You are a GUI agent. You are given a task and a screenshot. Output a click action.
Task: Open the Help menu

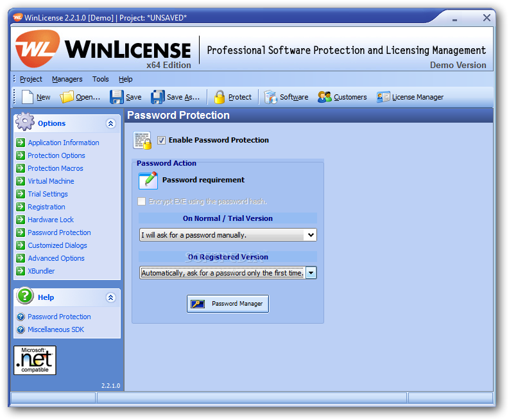pyautogui.click(x=126, y=79)
